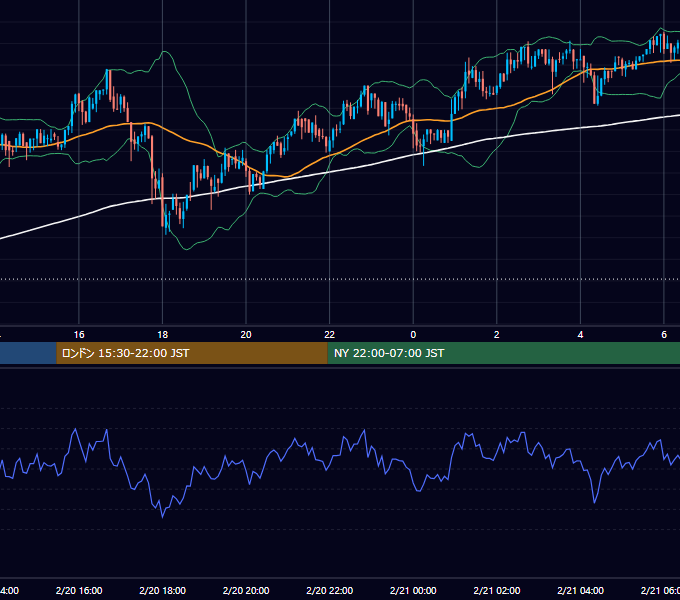Image resolution: width=680 pixels, height=600 pixels.
Task: Click the 0 hour axis label
Action: [x=413, y=335]
